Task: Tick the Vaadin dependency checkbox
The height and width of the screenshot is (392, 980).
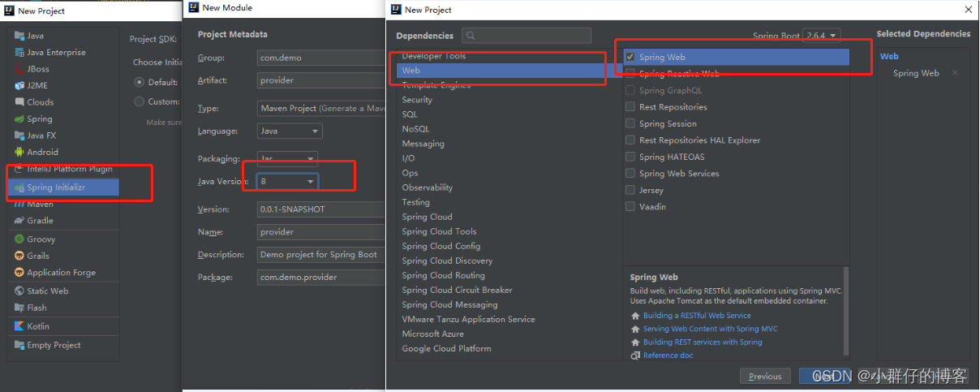Action: (x=630, y=206)
